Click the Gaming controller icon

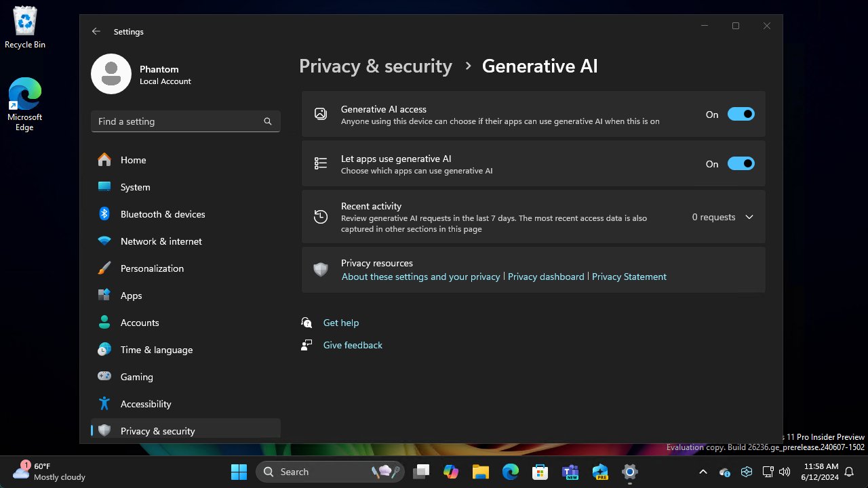point(104,377)
